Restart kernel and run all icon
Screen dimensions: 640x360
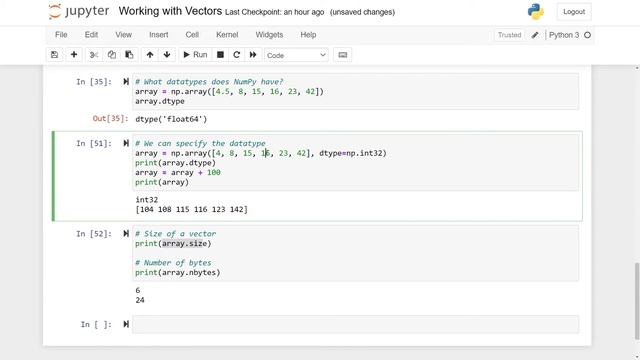click(x=253, y=55)
